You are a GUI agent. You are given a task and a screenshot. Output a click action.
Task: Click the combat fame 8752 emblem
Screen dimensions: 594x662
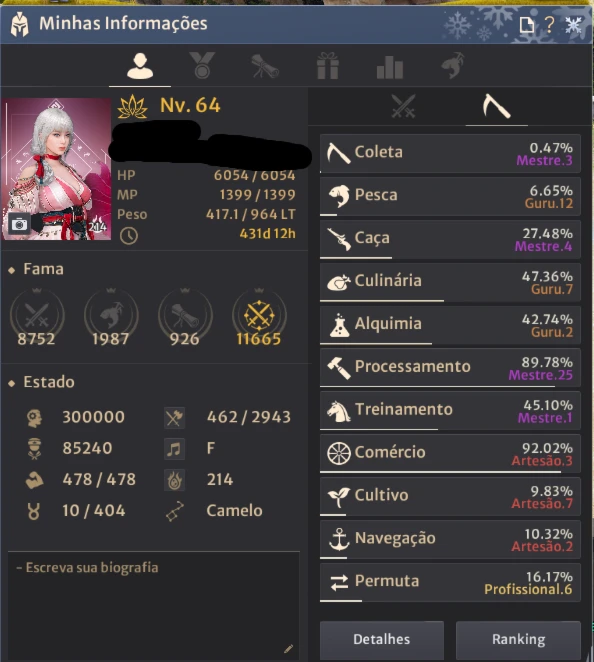coord(37,317)
